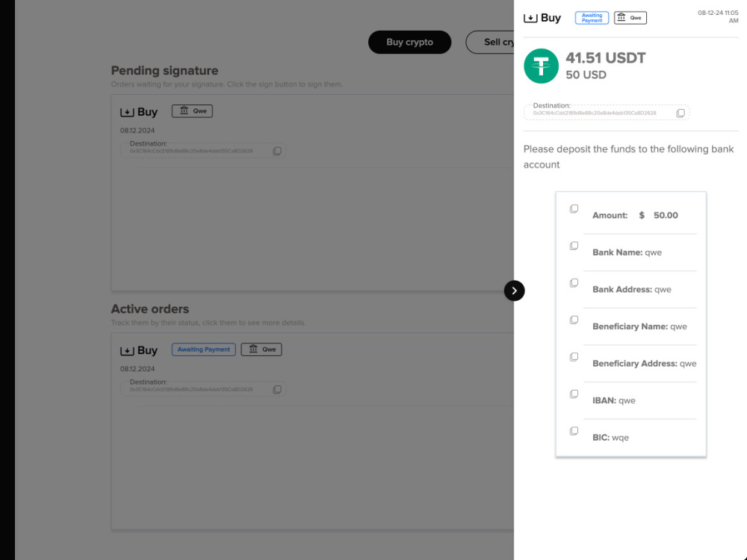The height and width of the screenshot is (560, 747).
Task: Click the Qwe bank tag in side panel header
Action: click(x=630, y=18)
